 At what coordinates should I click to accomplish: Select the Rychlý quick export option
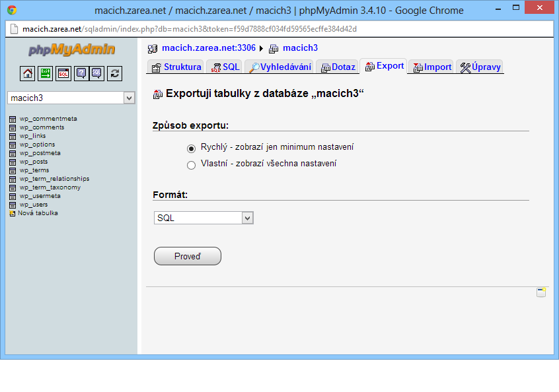[x=192, y=148]
